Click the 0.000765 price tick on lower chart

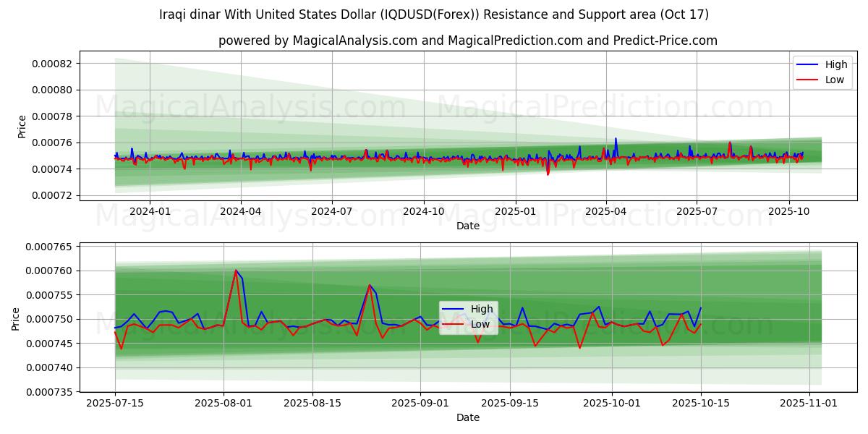tap(48, 247)
